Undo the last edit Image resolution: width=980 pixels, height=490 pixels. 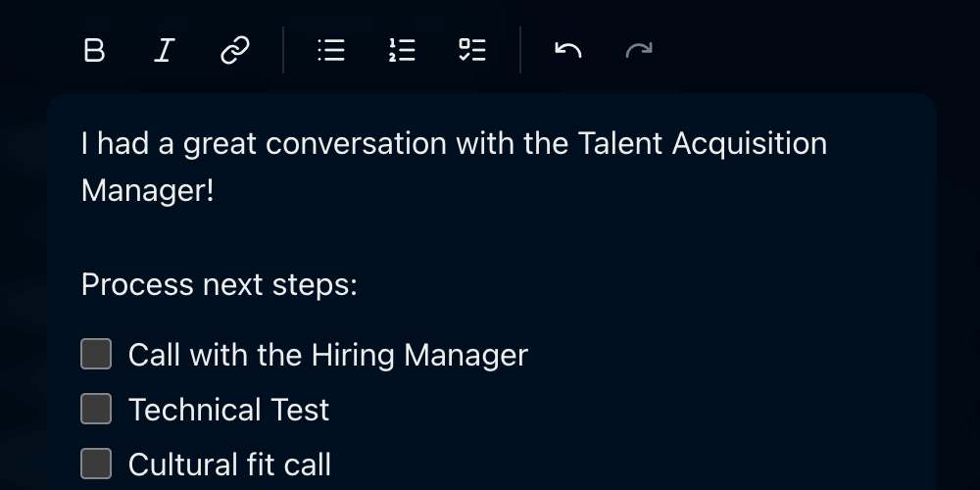coord(568,50)
